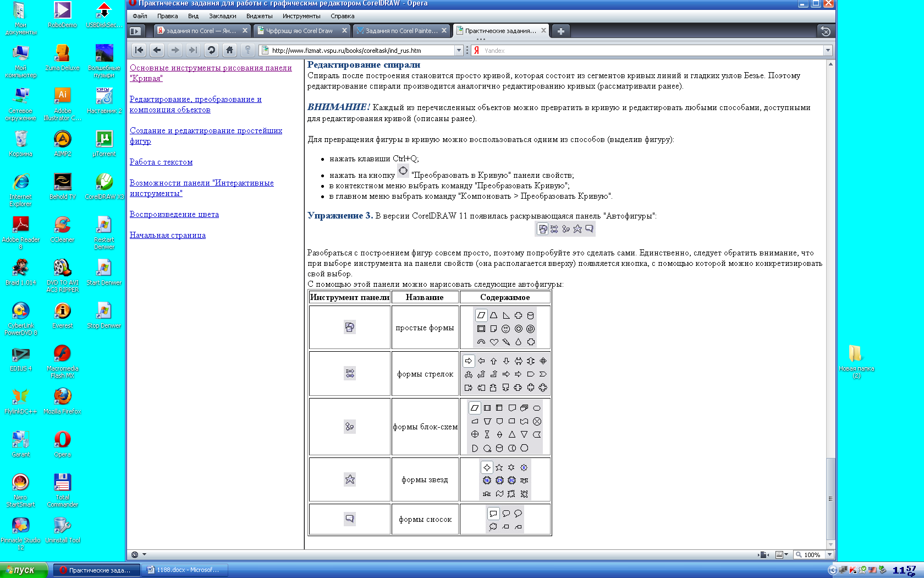This screenshot has height=578, width=924.
Task: Launch Nero StartSmart desktop icon
Action: (x=20, y=489)
